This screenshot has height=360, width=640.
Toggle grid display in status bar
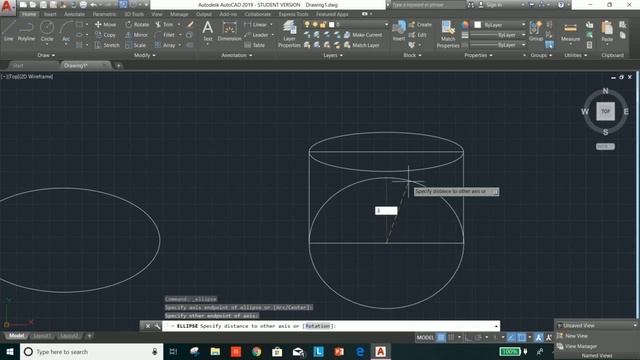(441, 337)
